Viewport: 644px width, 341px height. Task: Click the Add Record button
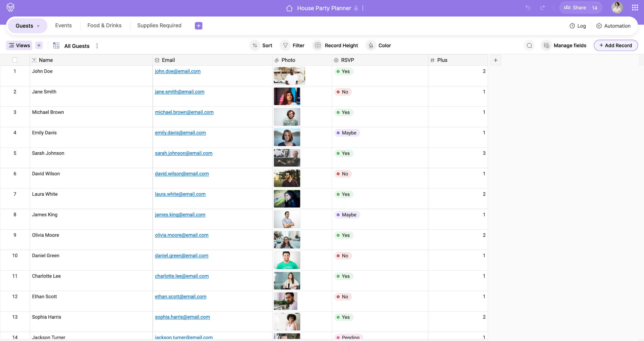616,45
